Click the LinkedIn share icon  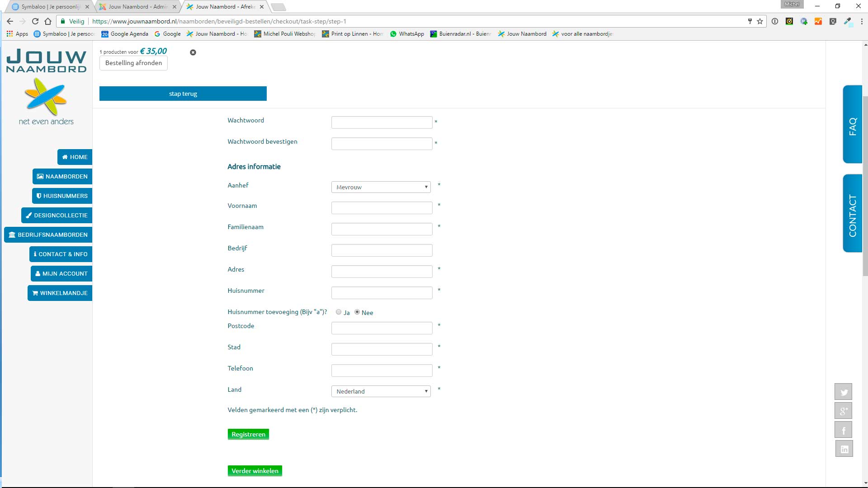(844, 449)
